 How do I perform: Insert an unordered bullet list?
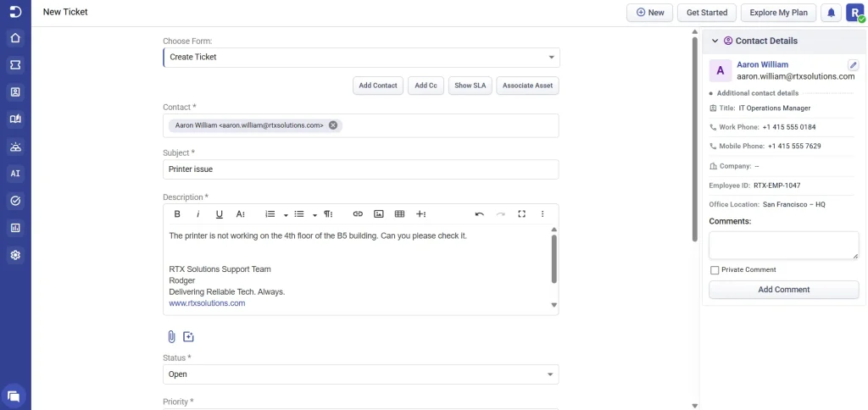click(x=299, y=214)
